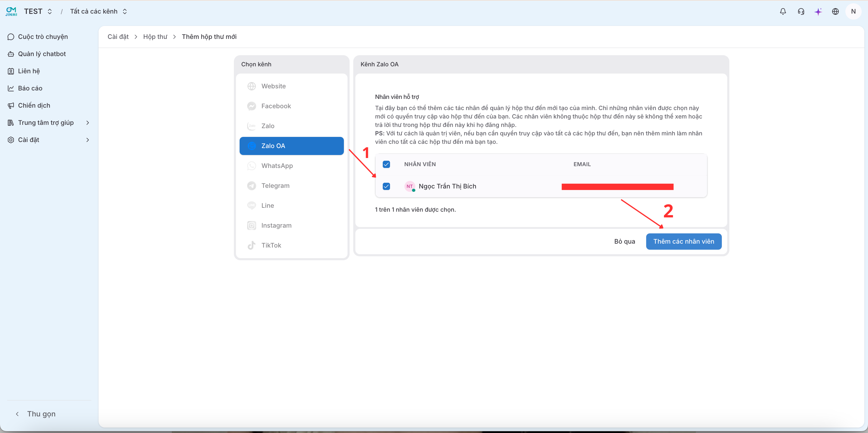Collapse the sidebar with Thu gọn
868x433 pixels.
(x=36, y=414)
